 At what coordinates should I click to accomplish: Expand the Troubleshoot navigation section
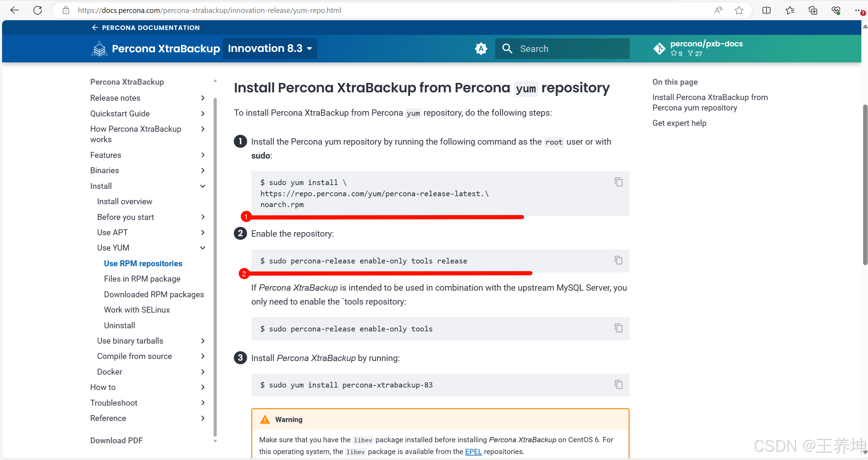point(203,403)
